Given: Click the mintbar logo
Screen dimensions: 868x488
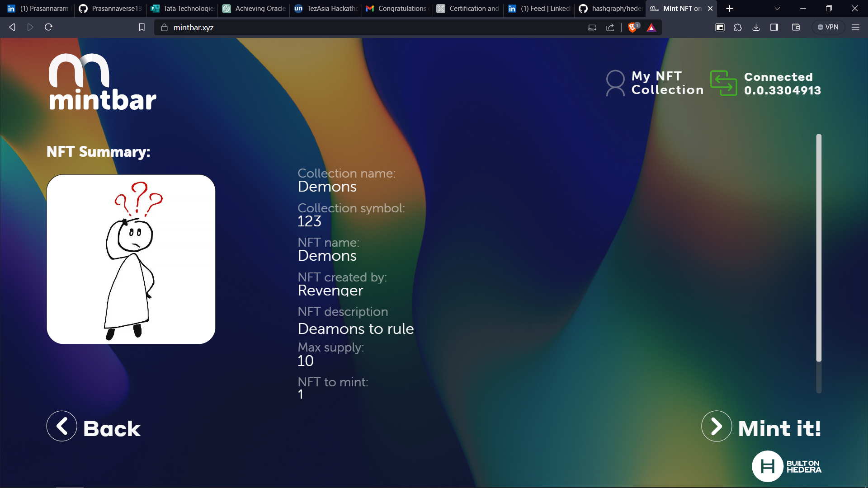Looking at the screenshot, I should coord(102,82).
